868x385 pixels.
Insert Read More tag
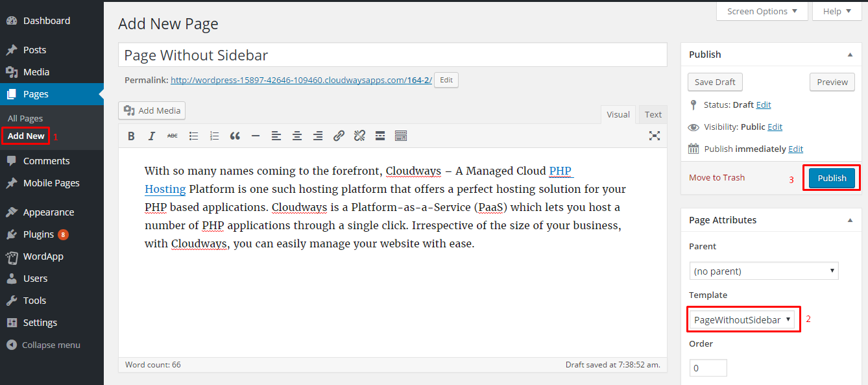click(380, 136)
